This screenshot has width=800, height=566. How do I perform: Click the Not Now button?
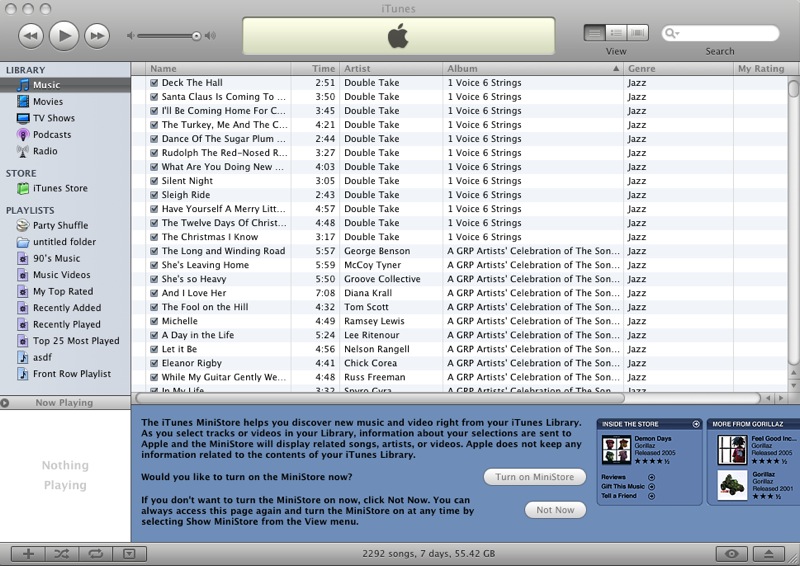click(x=555, y=510)
